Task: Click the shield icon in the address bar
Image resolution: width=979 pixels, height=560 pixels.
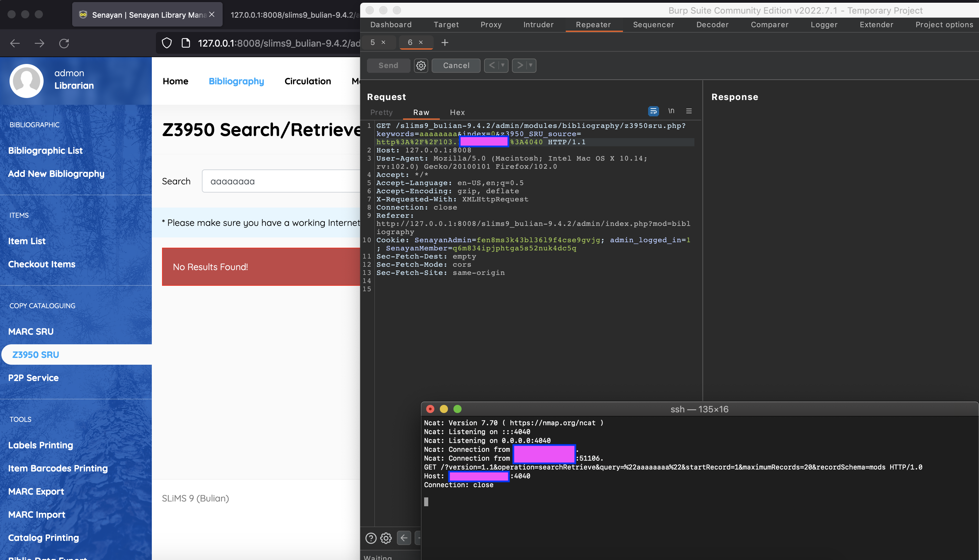Action: coord(167,43)
